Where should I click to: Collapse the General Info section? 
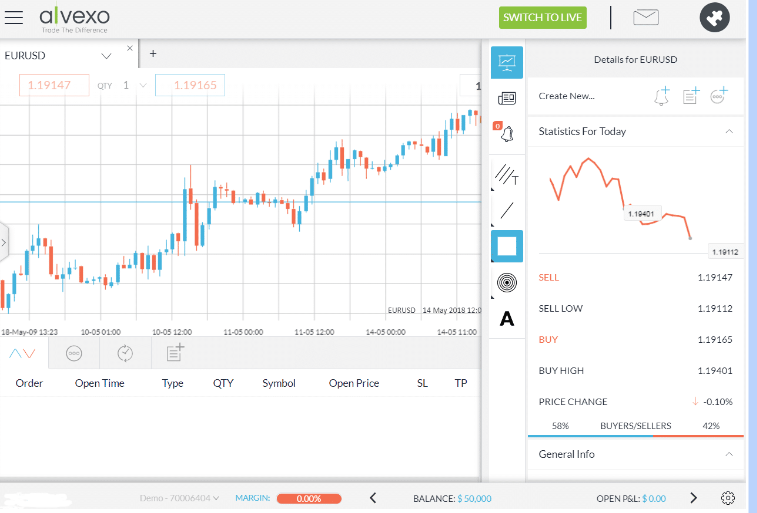point(729,454)
